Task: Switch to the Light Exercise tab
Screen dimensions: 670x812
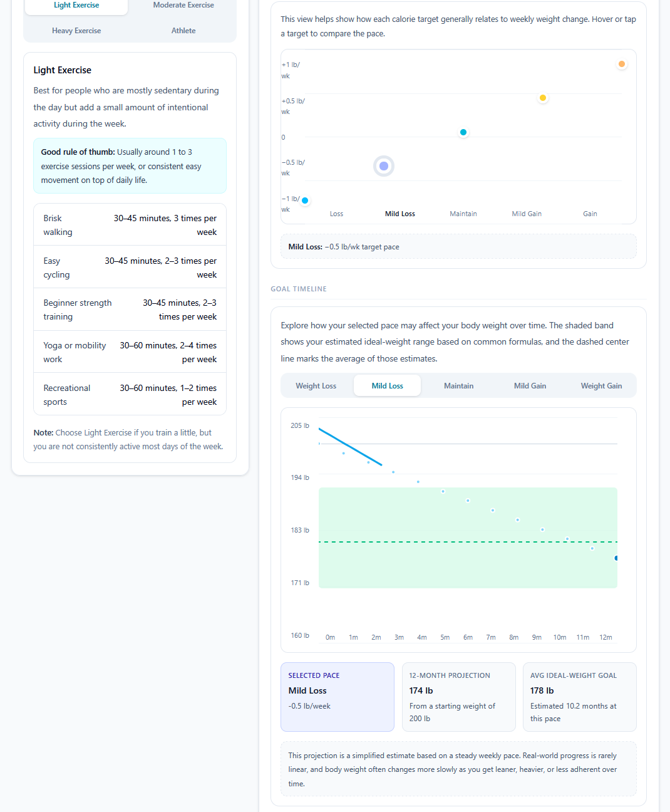Action: pyautogui.click(x=76, y=6)
